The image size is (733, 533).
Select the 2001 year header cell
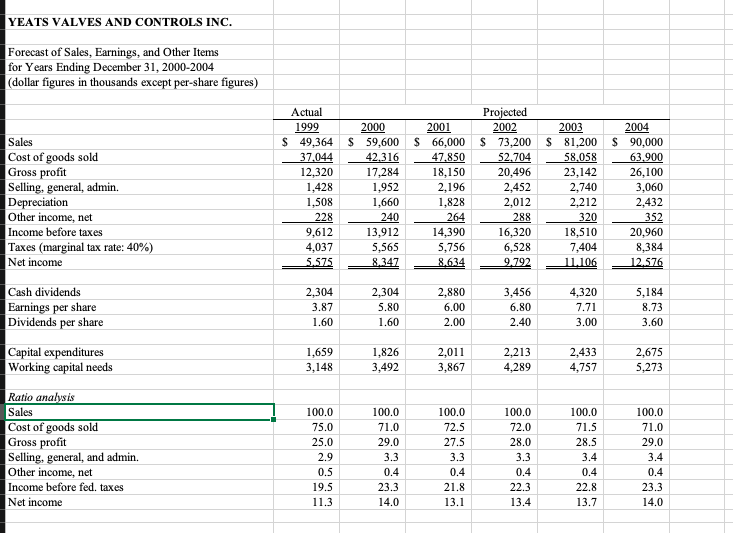point(439,127)
